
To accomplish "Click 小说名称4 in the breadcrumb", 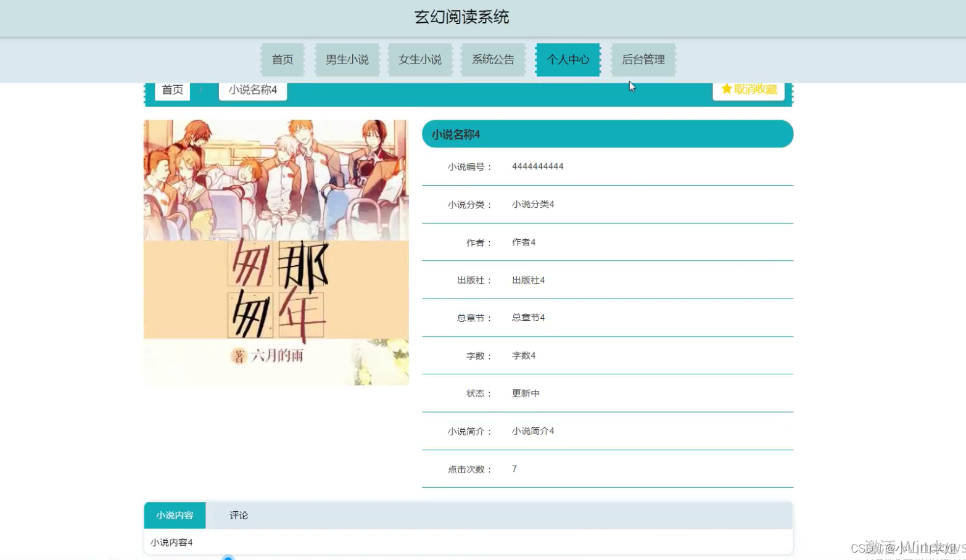I will point(252,89).
